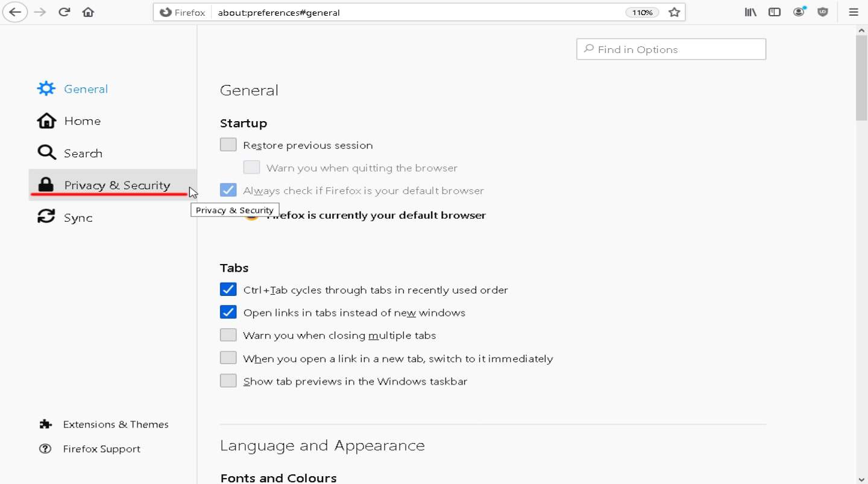
Task: Open Firefox Support link
Action: 101,449
